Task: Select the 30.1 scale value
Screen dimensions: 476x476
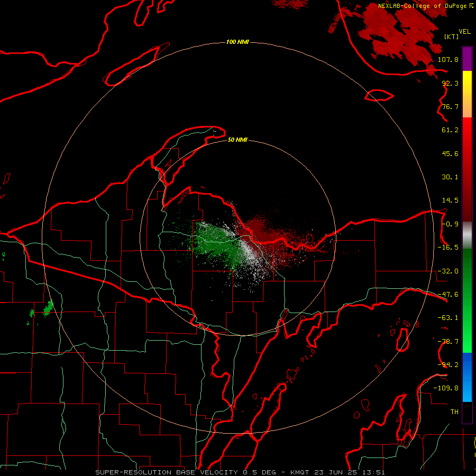Action: 450,177
